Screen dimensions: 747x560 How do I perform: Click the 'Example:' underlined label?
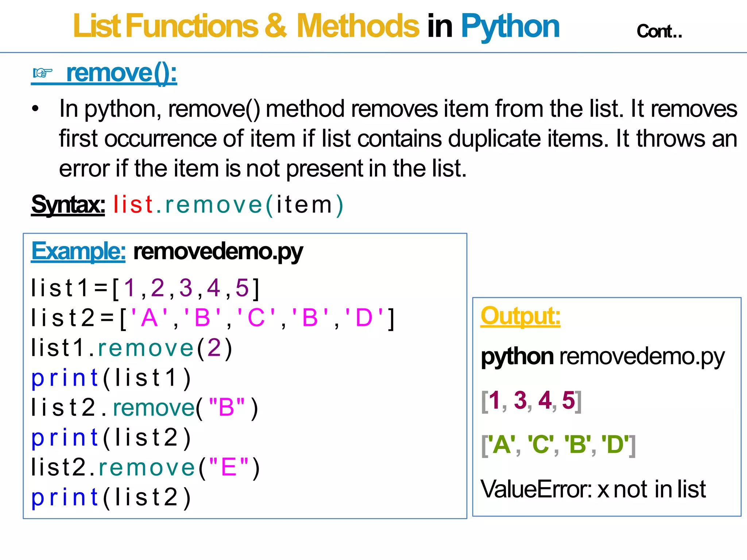[78, 251]
